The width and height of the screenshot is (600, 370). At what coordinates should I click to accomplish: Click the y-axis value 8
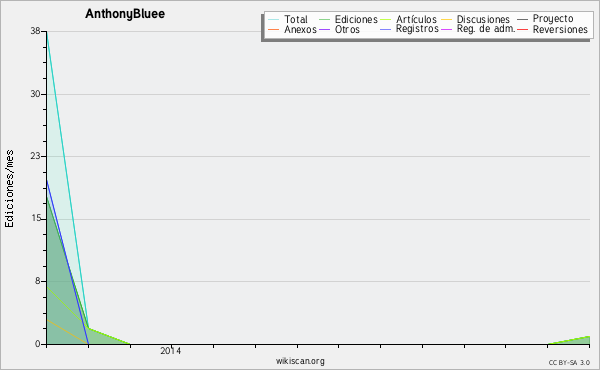(38, 281)
